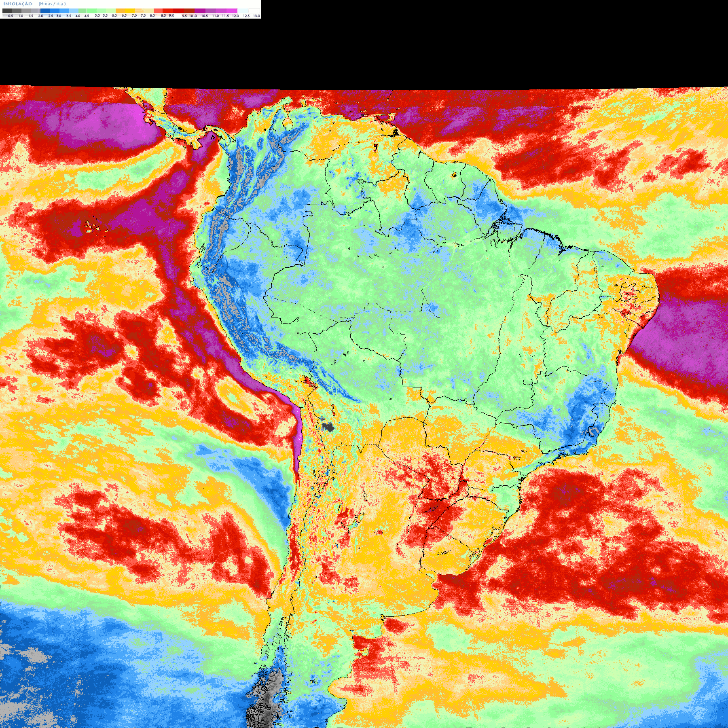Click the INSOLAÇÃO legend title

pos(18,4)
